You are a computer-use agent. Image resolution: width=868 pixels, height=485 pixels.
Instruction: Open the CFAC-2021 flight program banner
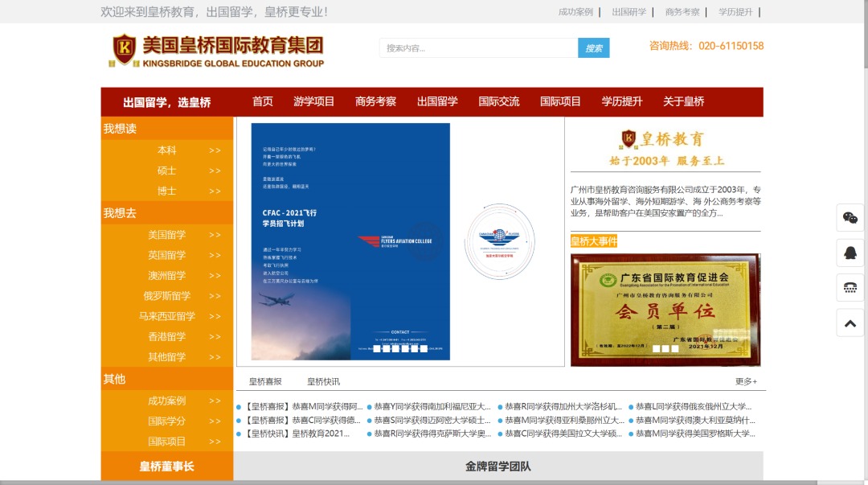(350, 241)
